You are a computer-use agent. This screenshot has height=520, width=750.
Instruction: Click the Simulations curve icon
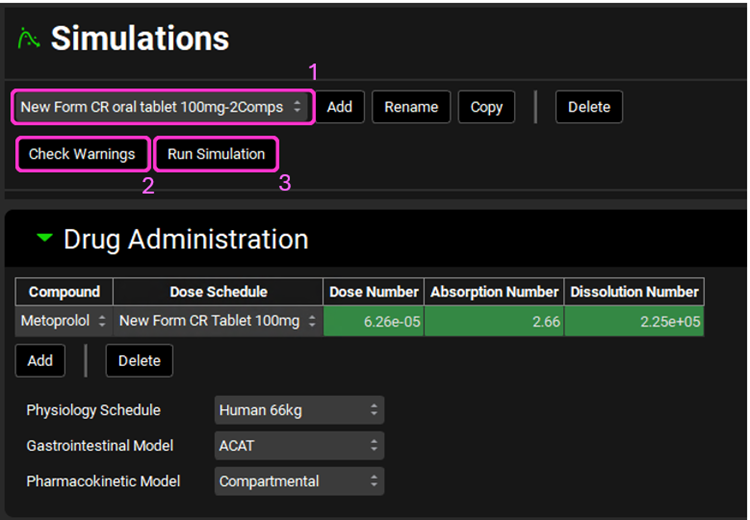(29, 38)
